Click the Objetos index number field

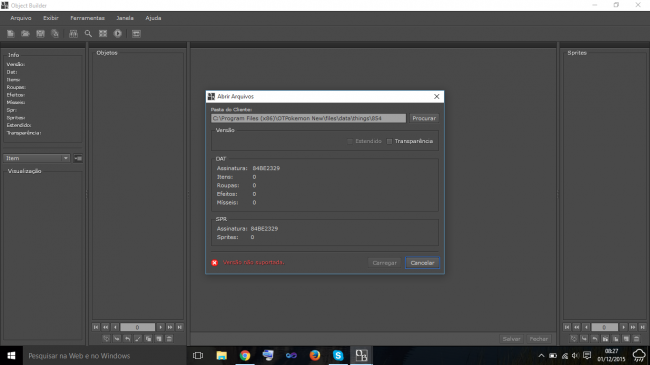(138, 327)
